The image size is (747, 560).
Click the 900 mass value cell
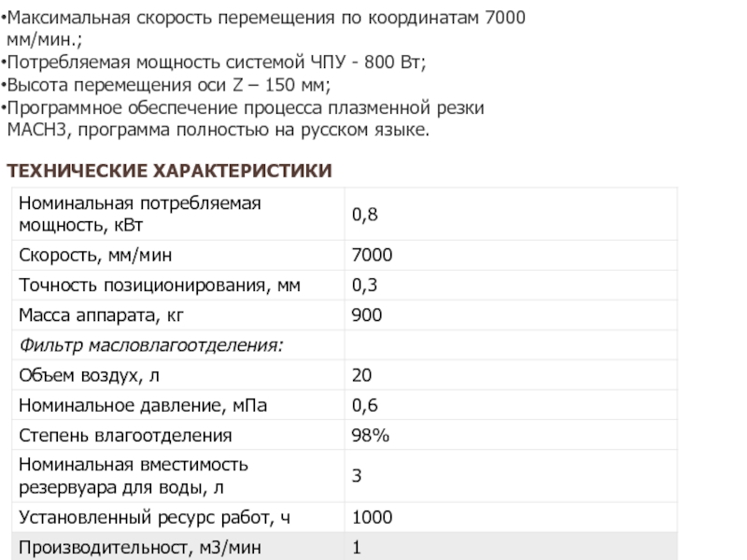coord(511,315)
